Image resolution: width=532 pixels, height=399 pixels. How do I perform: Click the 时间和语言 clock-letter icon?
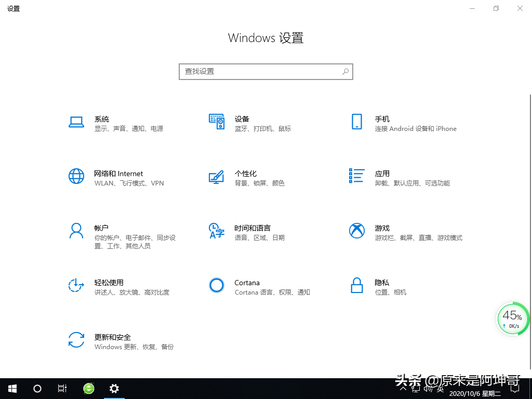tap(217, 231)
